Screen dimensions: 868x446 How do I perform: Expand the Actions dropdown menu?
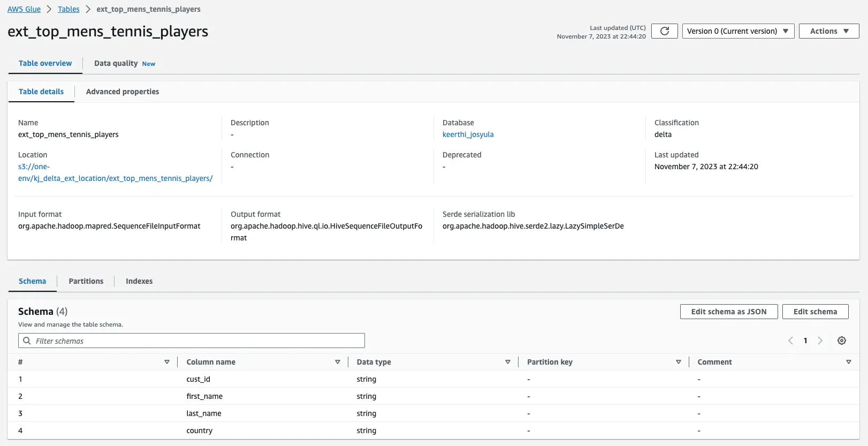point(829,31)
